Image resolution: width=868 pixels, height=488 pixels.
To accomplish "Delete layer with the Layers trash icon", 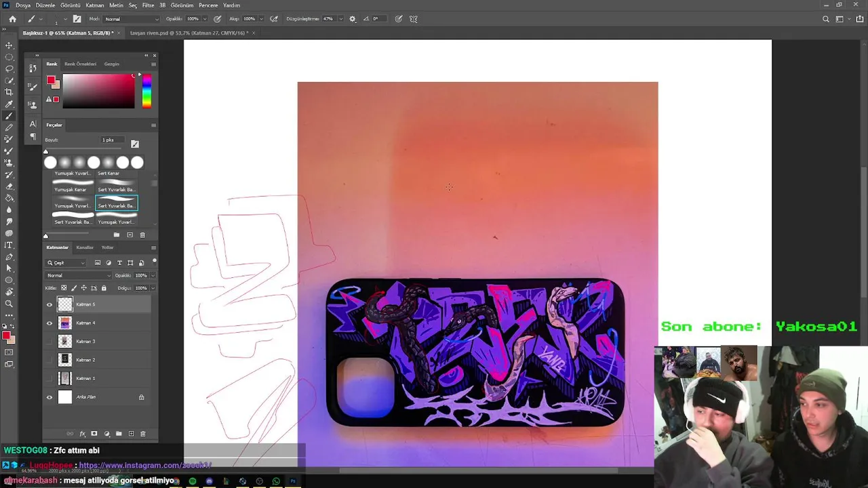I will pyautogui.click(x=142, y=434).
